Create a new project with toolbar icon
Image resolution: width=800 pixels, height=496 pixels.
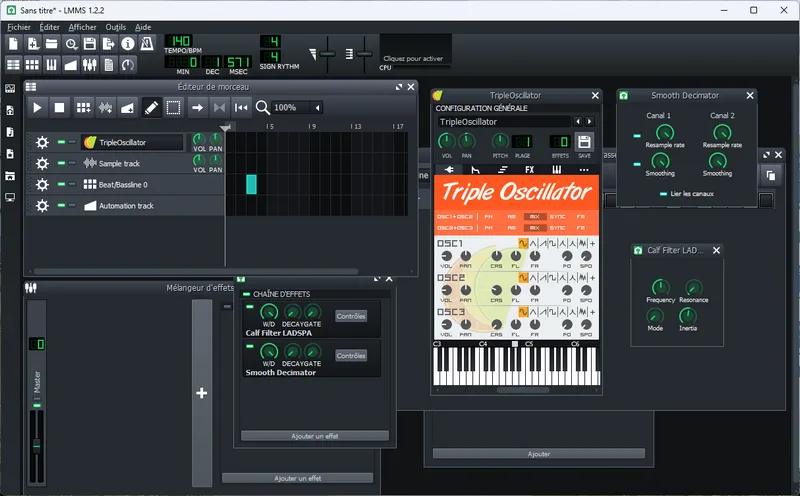point(13,44)
